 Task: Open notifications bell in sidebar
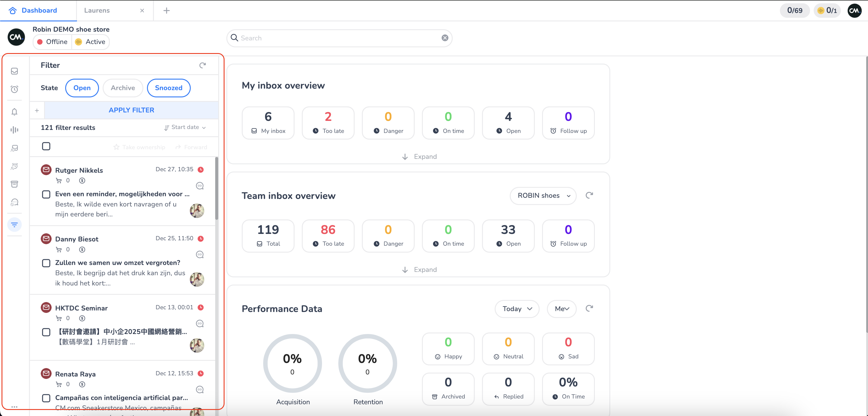[14, 112]
